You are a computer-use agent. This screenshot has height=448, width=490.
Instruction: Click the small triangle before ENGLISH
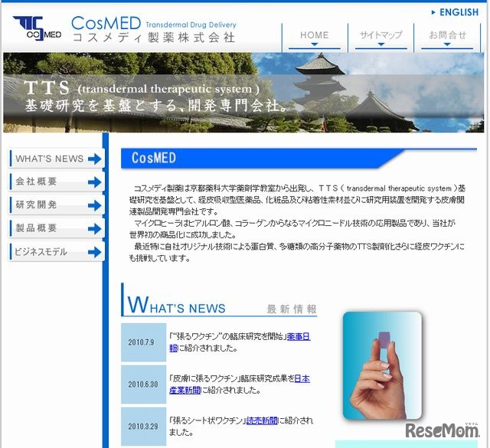point(433,12)
